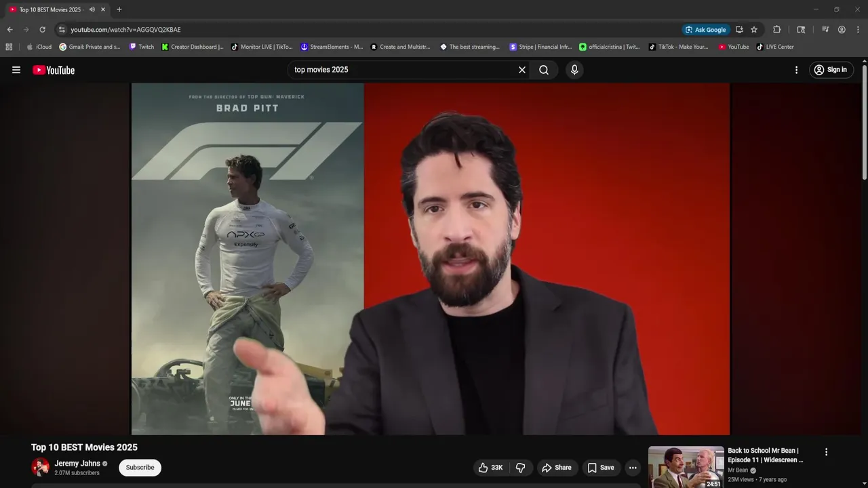868x488 pixels.
Task: Go forward in browser history
Action: pyautogui.click(x=26, y=30)
